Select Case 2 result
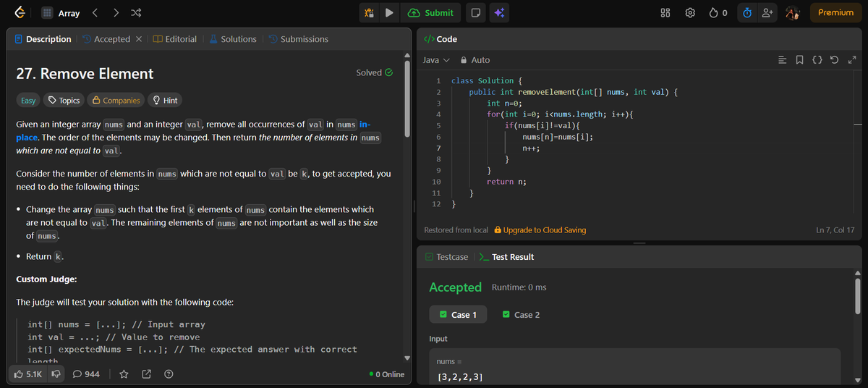Viewport: 868px width, 388px height. [521, 315]
